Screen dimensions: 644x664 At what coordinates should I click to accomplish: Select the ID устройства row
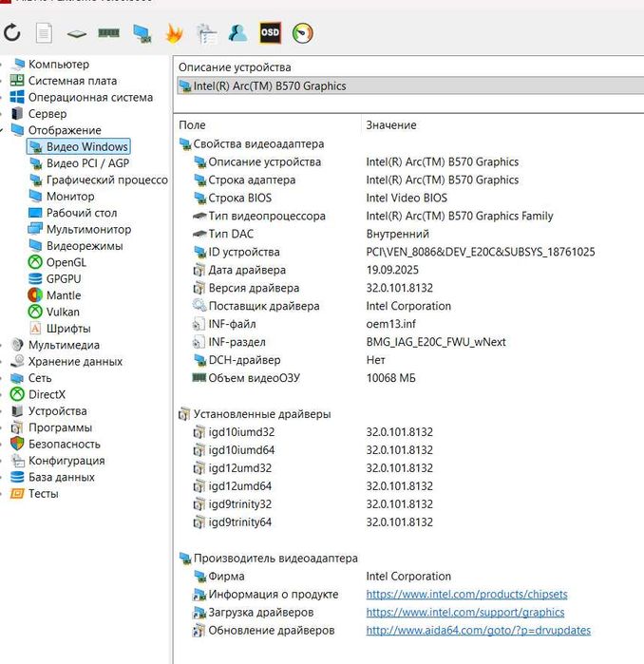pos(394,252)
